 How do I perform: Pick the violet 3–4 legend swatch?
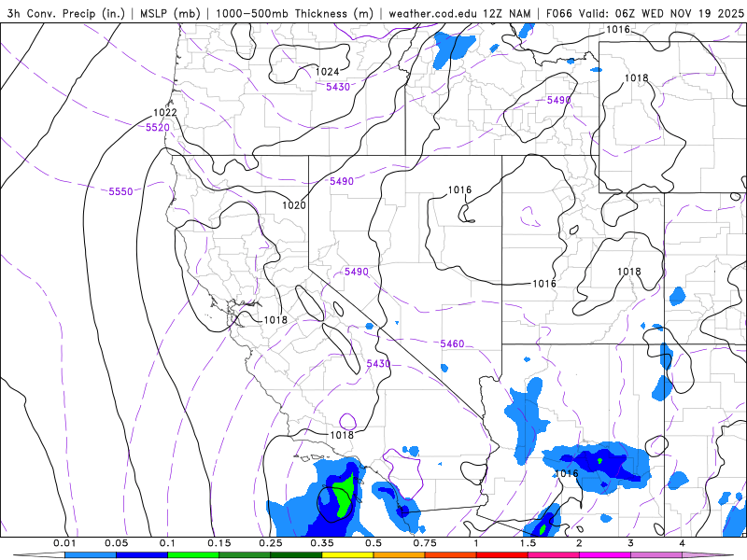point(656,555)
